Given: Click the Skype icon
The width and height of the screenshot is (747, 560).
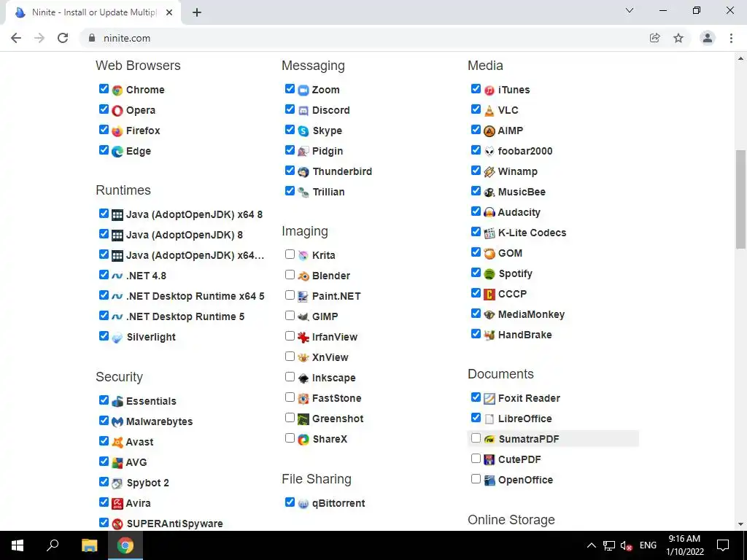Looking at the screenshot, I should (303, 131).
